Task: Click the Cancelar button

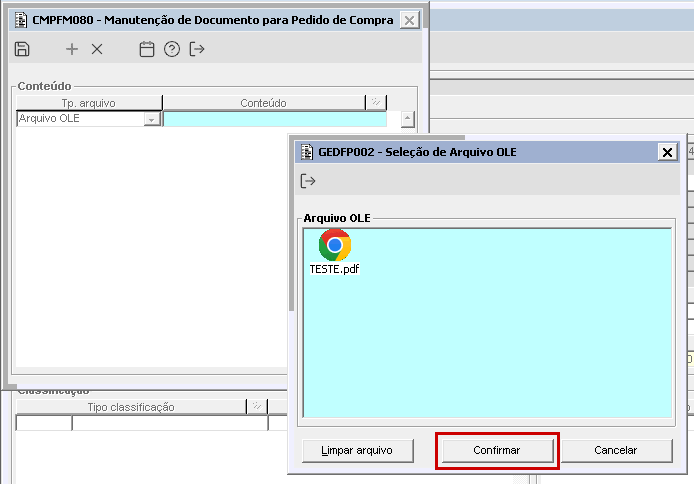Action: 616,450
